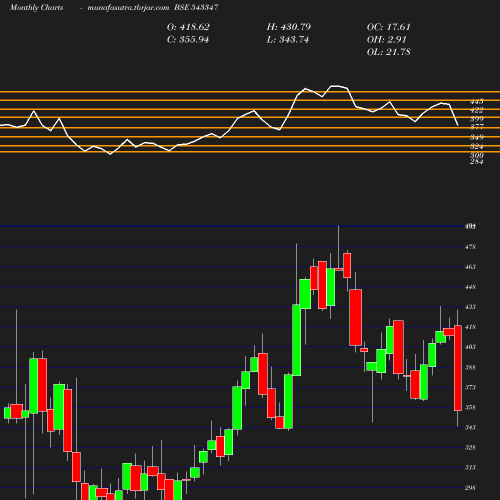This screenshot has width=500, height=500.
Task: Click the 463 candlestick price label
Action: pyautogui.click(x=470, y=267)
